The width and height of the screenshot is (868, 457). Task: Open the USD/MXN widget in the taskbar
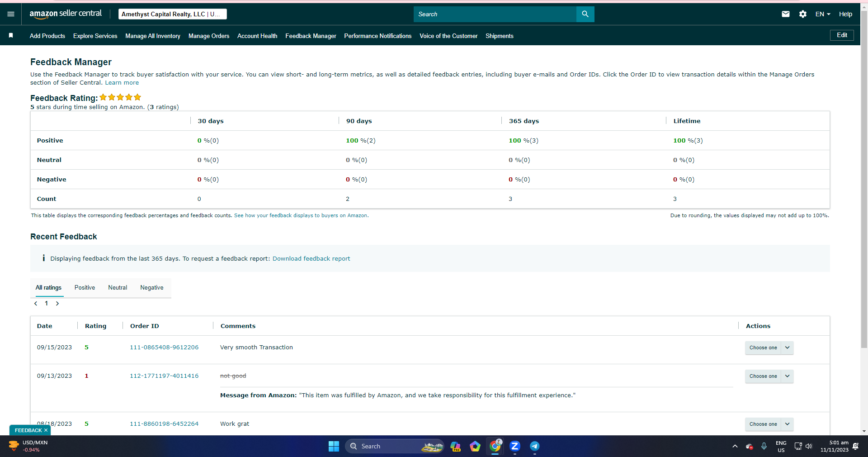point(28,446)
